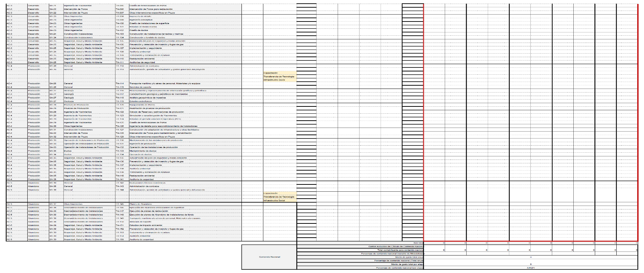Click the #¡REF! error cell

point(530,268)
